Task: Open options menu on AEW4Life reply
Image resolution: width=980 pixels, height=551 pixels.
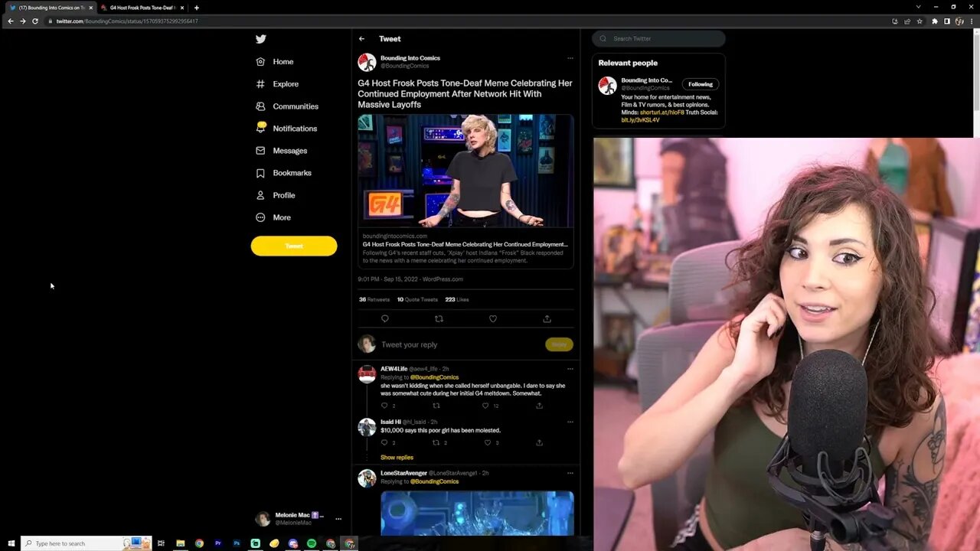Action: (x=570, y=369)
